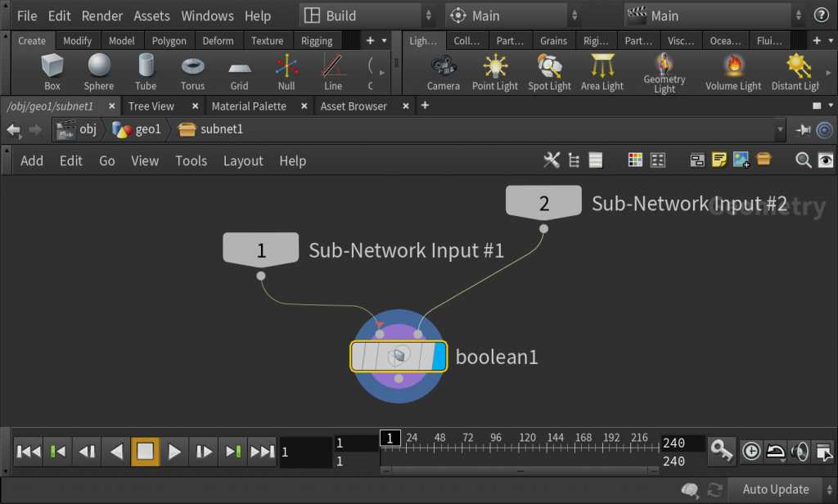
Task: Open the Auto Update mode dropdown
Action: click(x=782, y=489)
